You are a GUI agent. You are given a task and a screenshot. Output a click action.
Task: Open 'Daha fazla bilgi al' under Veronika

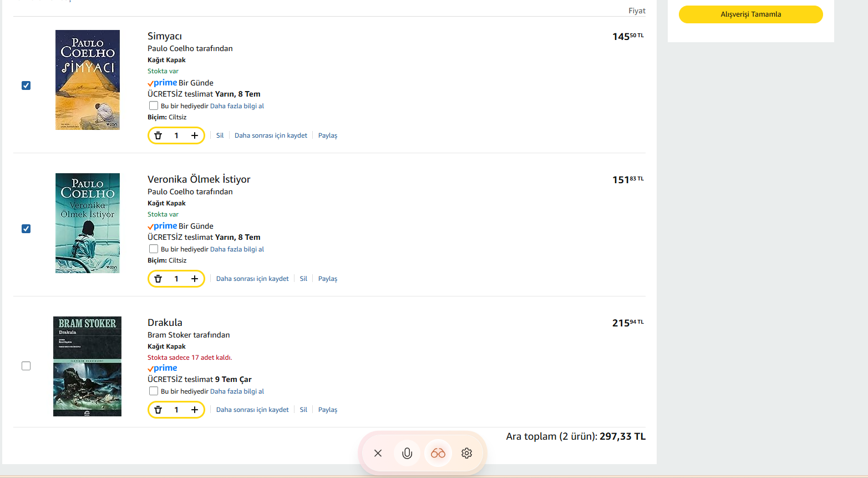point(237,249)
